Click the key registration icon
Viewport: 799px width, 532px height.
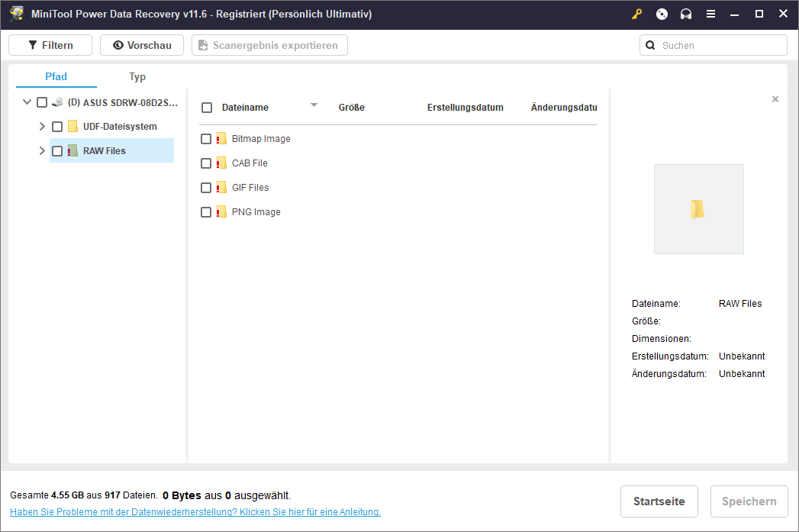tap(637, 15)
